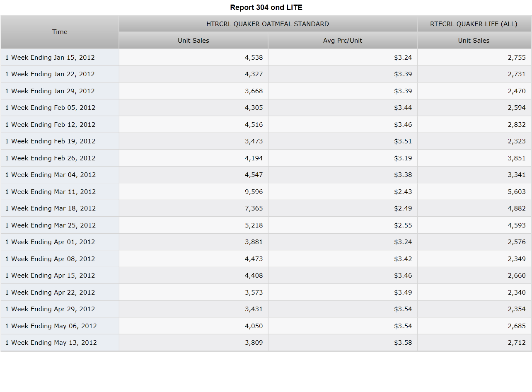The image size is (532, 392).
Task: Select row 1 Week Ending Jan 22, 2012
Action: [266, 74]
